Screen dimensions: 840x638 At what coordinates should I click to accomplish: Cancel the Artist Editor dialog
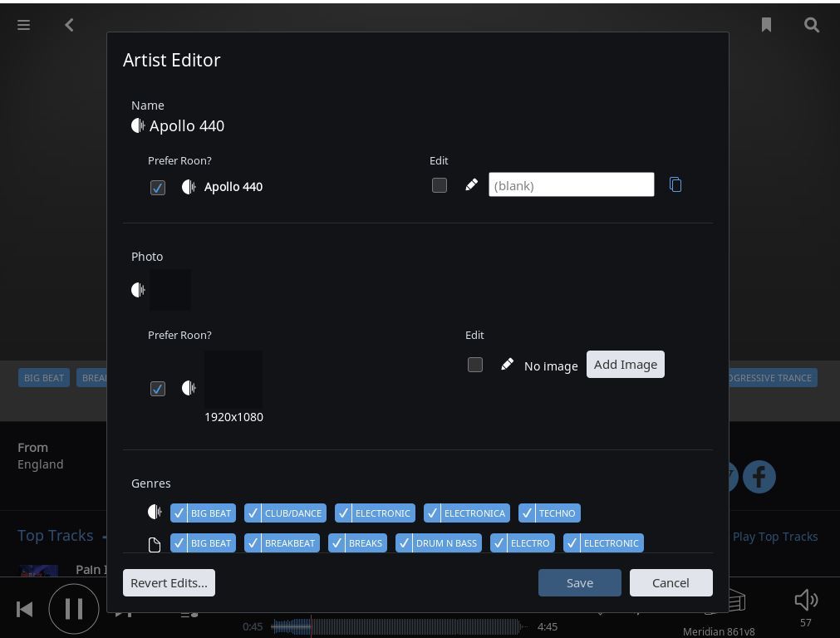(671, 583)
